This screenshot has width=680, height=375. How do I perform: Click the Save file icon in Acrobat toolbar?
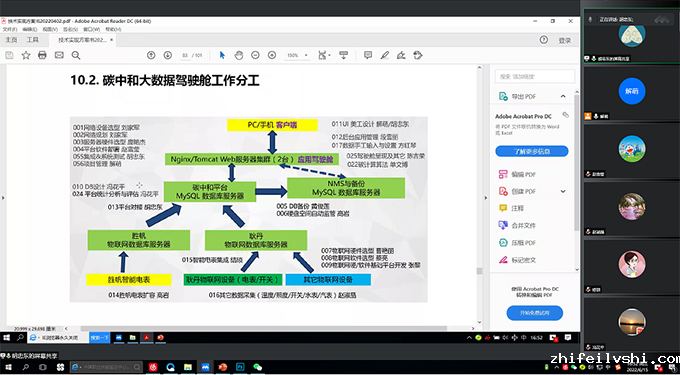tap(9, 55)
